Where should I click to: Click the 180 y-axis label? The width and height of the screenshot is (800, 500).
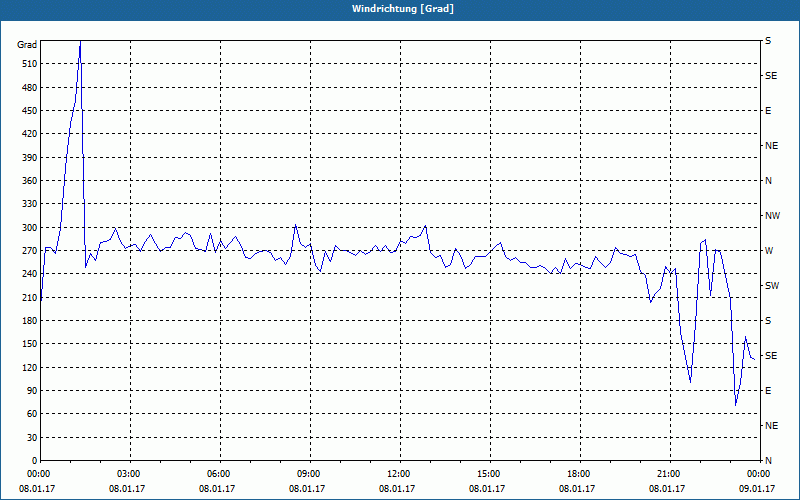click(30, 321)
